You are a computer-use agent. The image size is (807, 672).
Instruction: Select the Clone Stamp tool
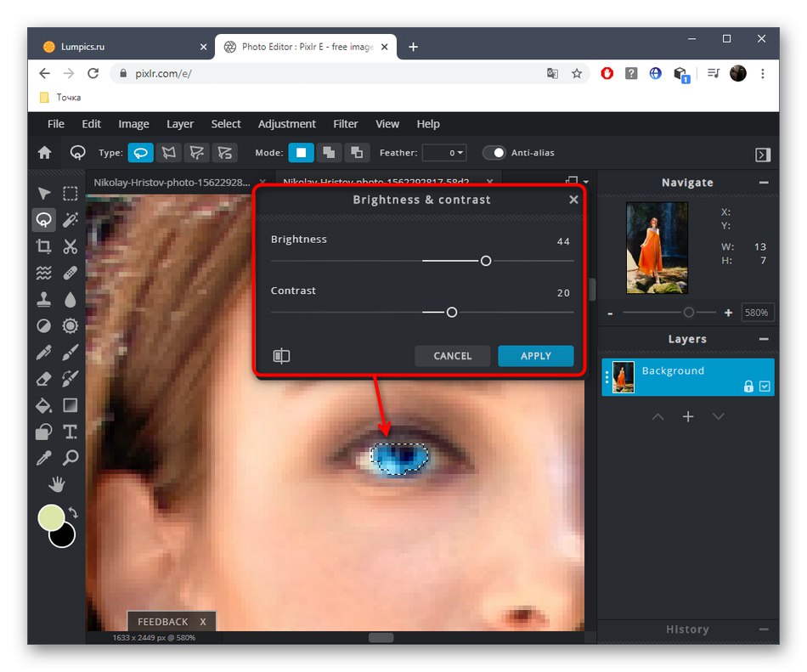[43, 299]
